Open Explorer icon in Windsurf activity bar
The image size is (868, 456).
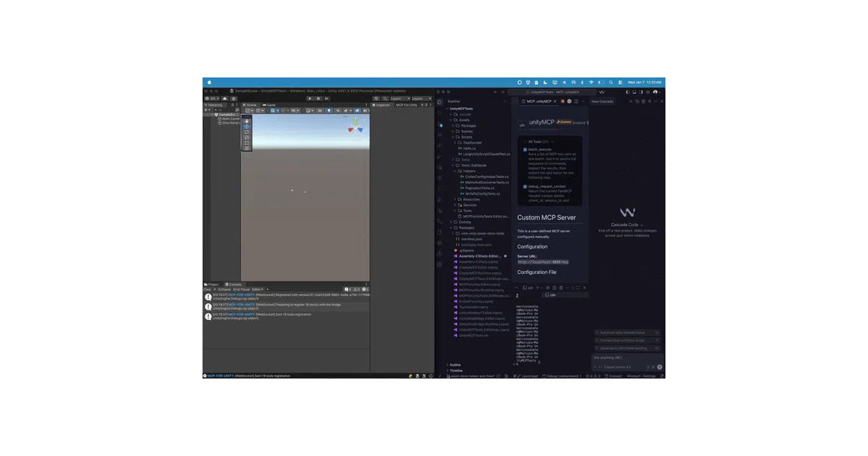(x=439, y=102)
